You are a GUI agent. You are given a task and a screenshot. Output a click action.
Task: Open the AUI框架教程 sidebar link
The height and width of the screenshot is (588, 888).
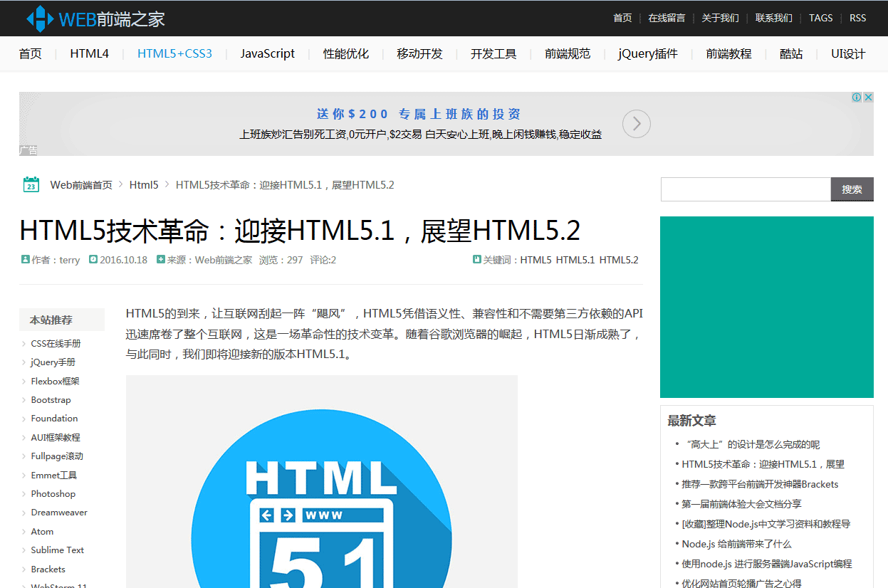[56, 437]
